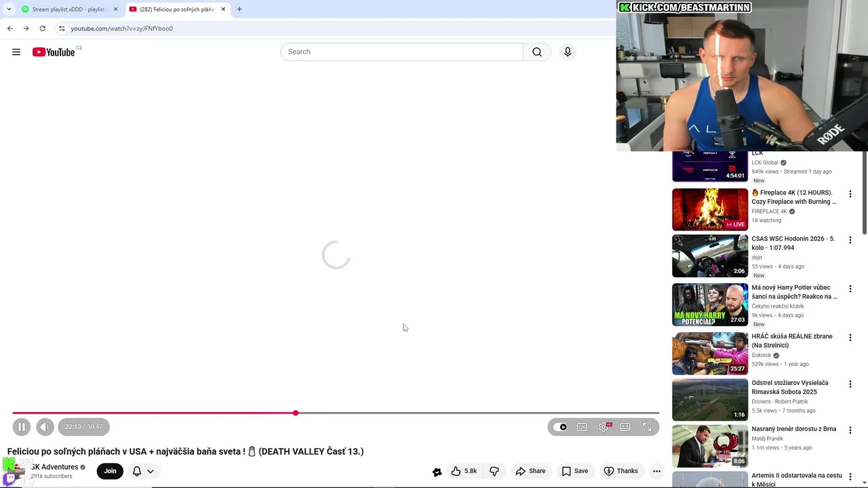This screenshot has height=488, width=868.
Task: Click the 291k subscribers text
Action: coord(52,476)
